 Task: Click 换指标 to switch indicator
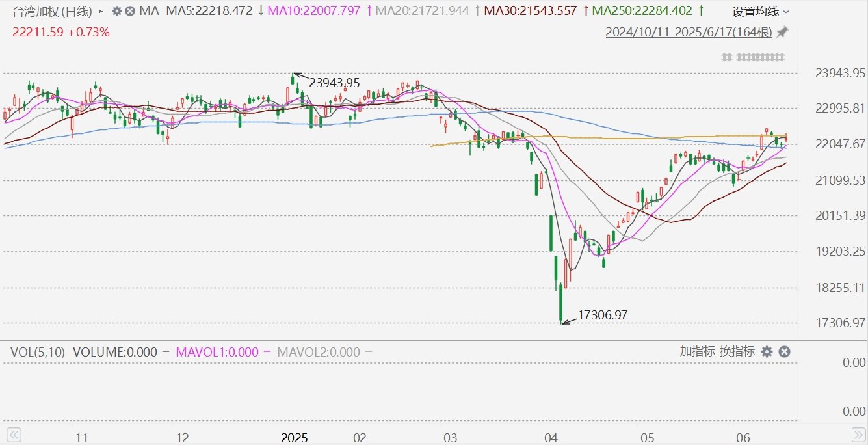click(737, 352)
